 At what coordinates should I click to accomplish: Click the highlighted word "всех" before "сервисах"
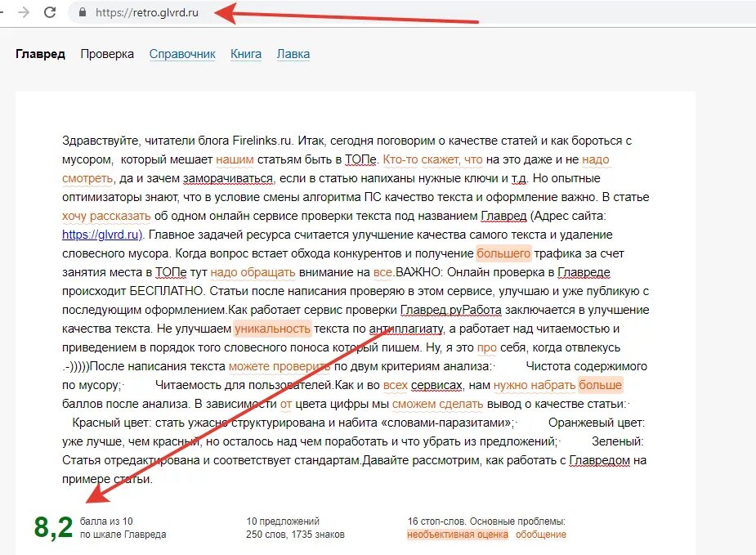coord(396,385)
